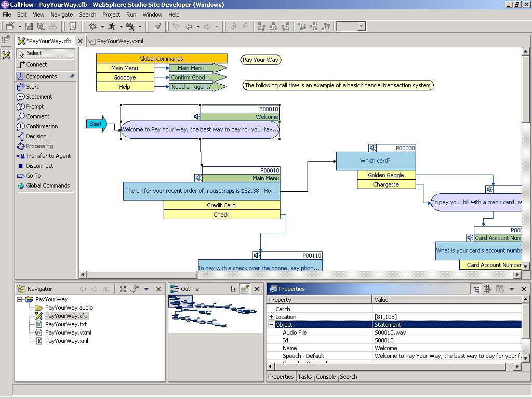The width and height of the screenshot is (532, 399).
Task: Expand the Location property row
Action: [x=271, y=317]
